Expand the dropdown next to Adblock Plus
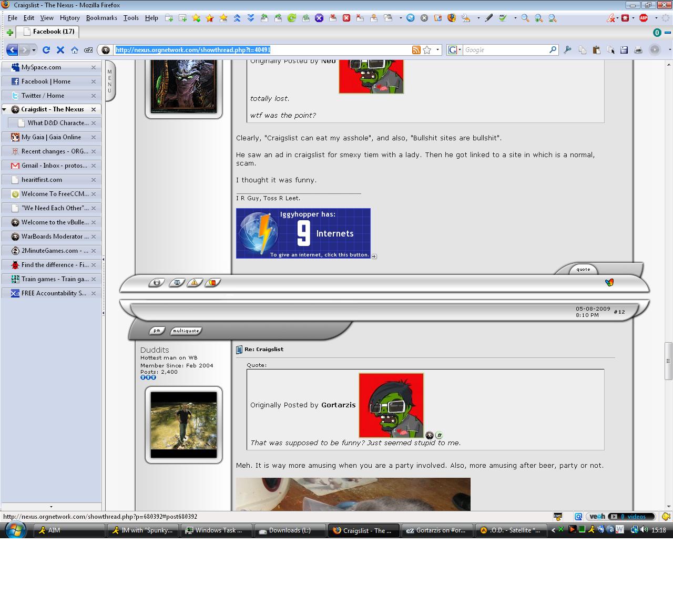Viewport: 673px width, 616px height. pos(656,18)
